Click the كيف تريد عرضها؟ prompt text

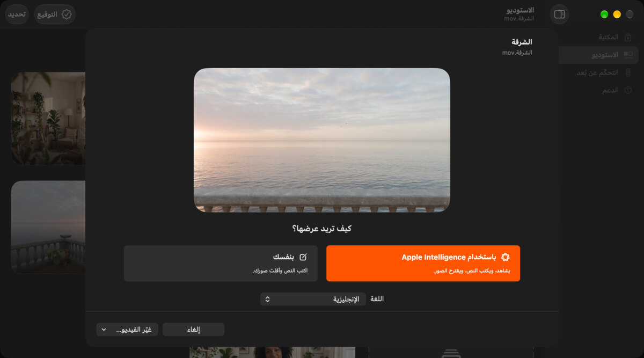[322, 229]
